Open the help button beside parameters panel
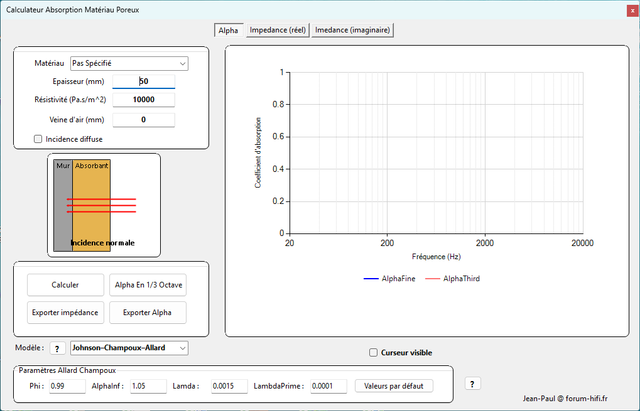 473,384
